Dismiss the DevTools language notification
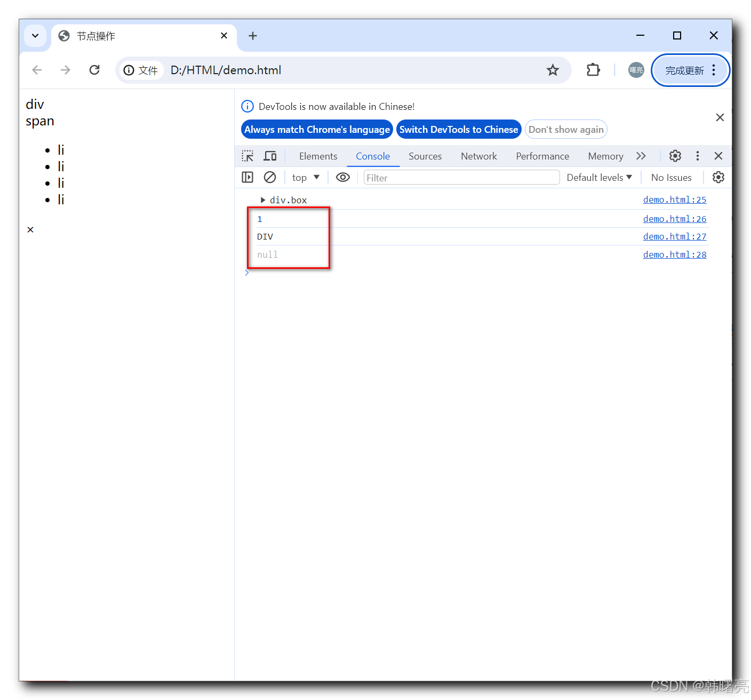The image size is (751, 700). [720, 117]
